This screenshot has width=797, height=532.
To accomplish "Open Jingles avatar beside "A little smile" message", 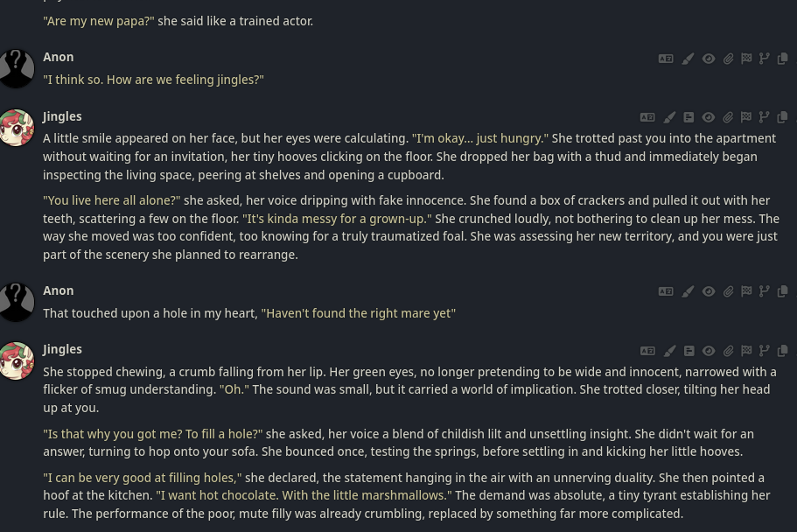I will tap(17, 128).
